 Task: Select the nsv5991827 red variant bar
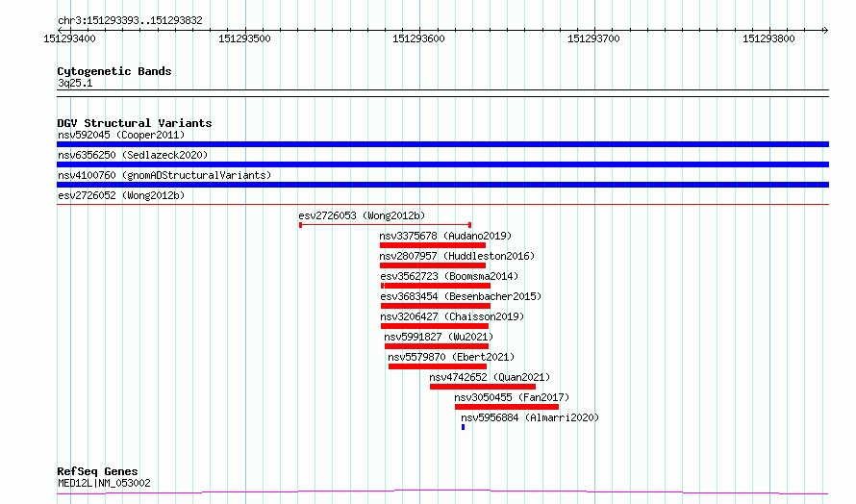(437, 346)
